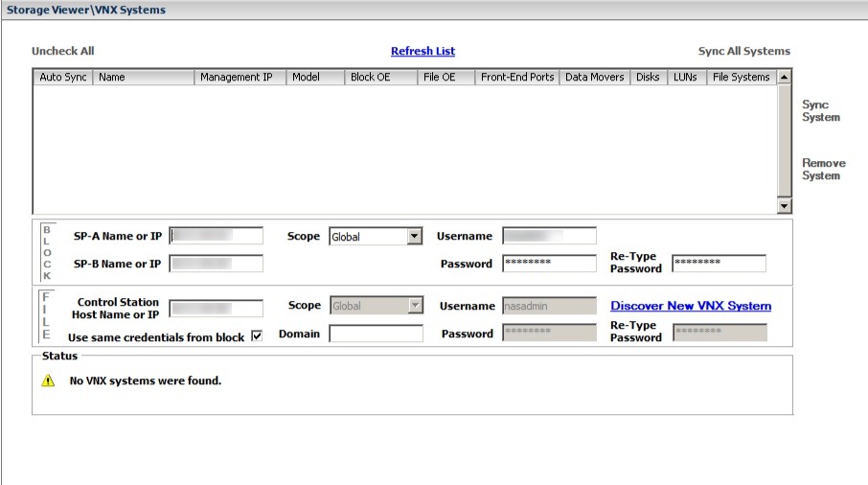Sort by Management IP column header

tap(240, 78)
